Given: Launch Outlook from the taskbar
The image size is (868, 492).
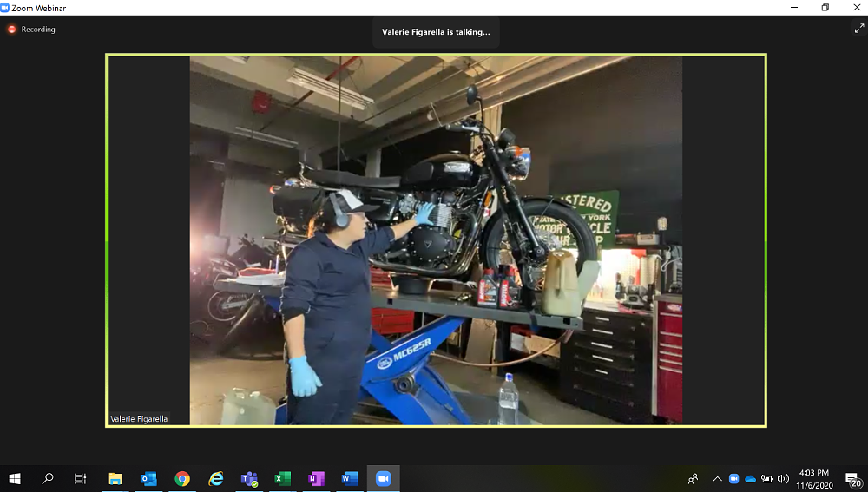Looking at the screenshot, I should pos(148,478).
